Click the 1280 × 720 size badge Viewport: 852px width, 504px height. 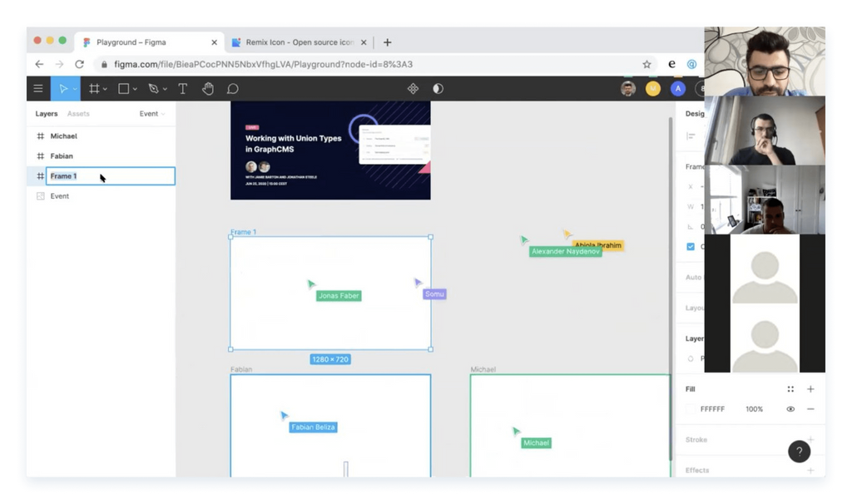330,359
